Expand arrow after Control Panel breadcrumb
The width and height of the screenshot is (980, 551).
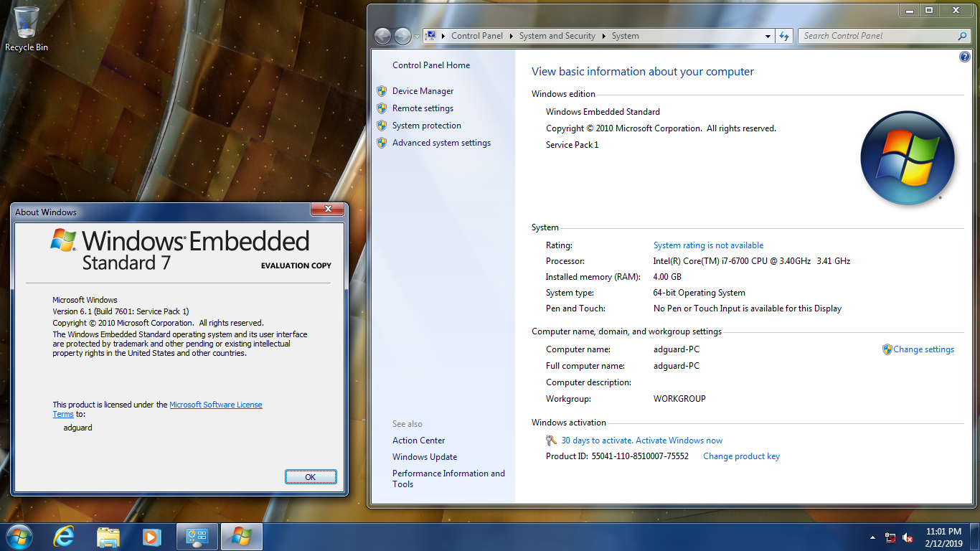512,36
